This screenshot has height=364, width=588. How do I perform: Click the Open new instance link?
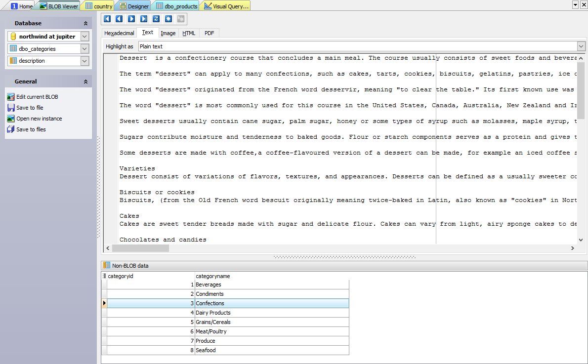pos(39,119)
